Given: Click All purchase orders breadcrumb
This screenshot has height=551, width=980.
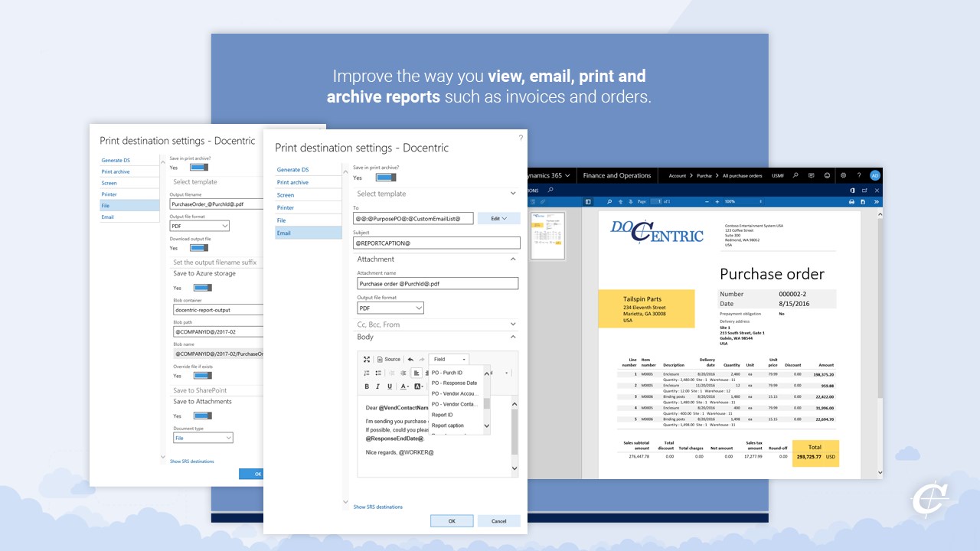Looking at the screenshot, I should point(743,175).
